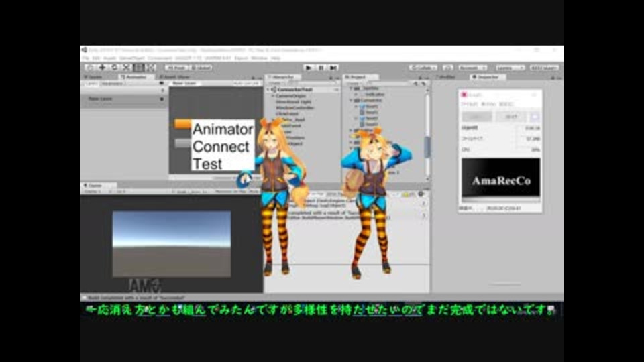Open the Help menu
Image resolution: width=644 pixels, height=362 pixels.
(x=276, y=58)
